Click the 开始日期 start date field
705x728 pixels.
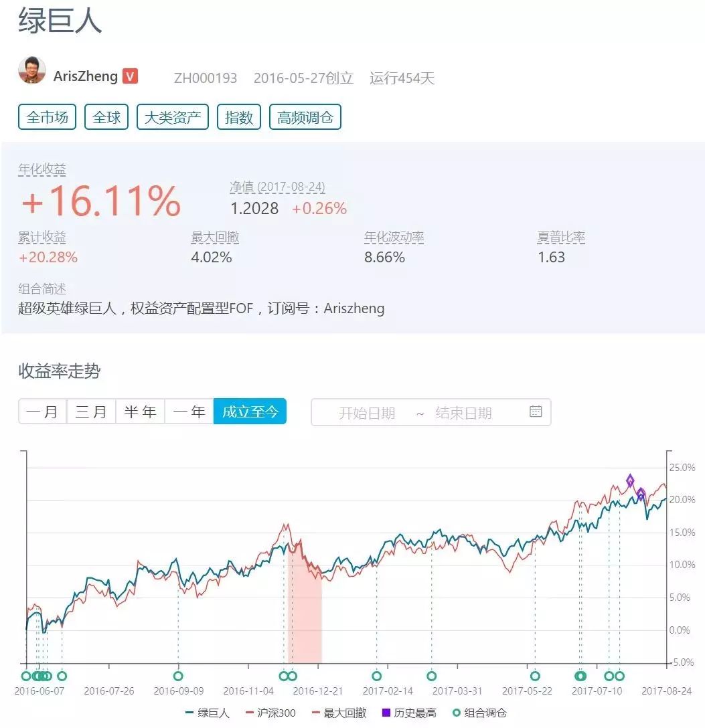pyautogui.click(x=367, y=412)
